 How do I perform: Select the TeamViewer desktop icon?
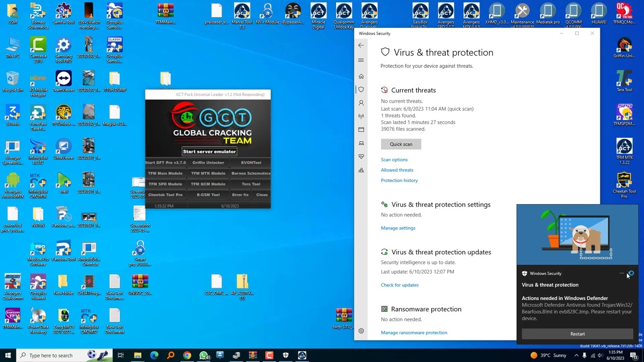pos(63,81)
